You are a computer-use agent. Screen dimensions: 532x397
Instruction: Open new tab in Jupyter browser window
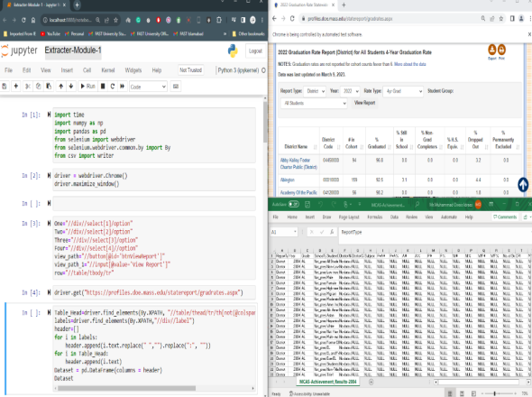(x=77, y=5)
